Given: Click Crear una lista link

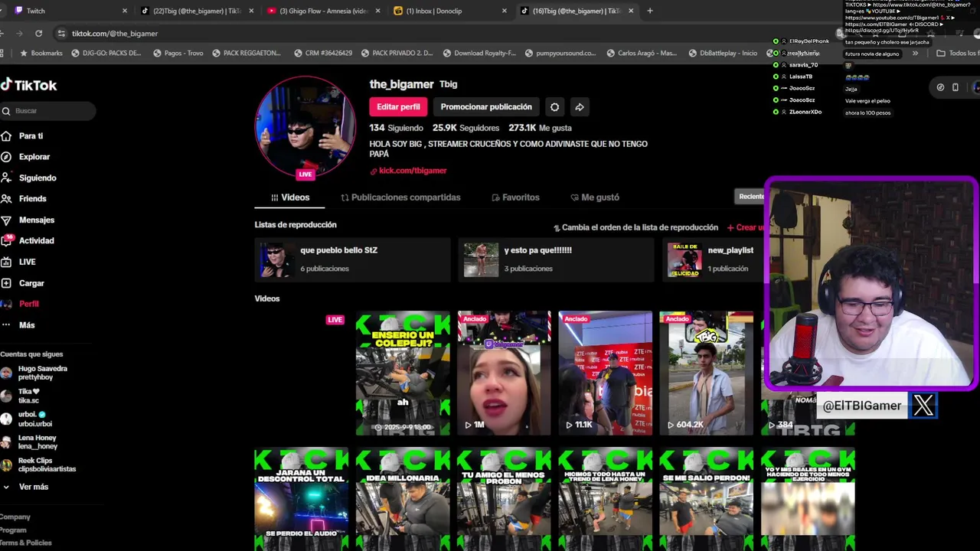Looking at the screenshot, I should [x=746, y=227].
